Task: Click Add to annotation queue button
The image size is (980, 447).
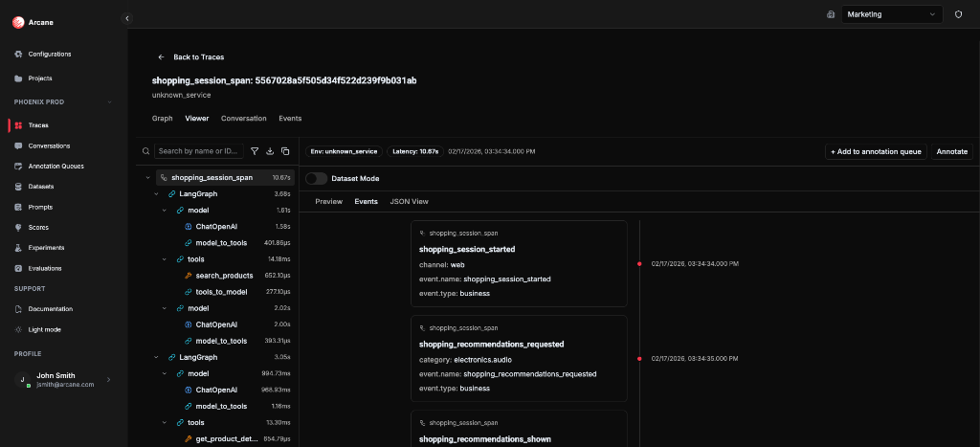Action: (876, 152)
